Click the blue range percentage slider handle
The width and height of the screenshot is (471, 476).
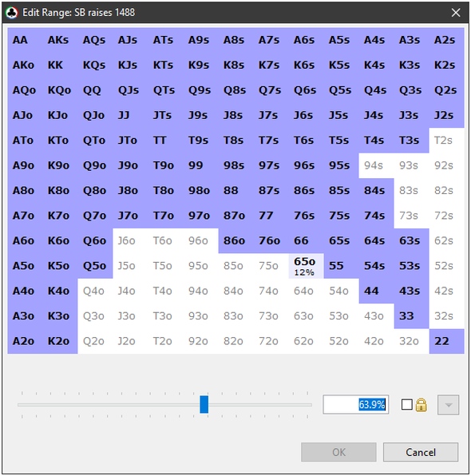click(x=204, y=404)
